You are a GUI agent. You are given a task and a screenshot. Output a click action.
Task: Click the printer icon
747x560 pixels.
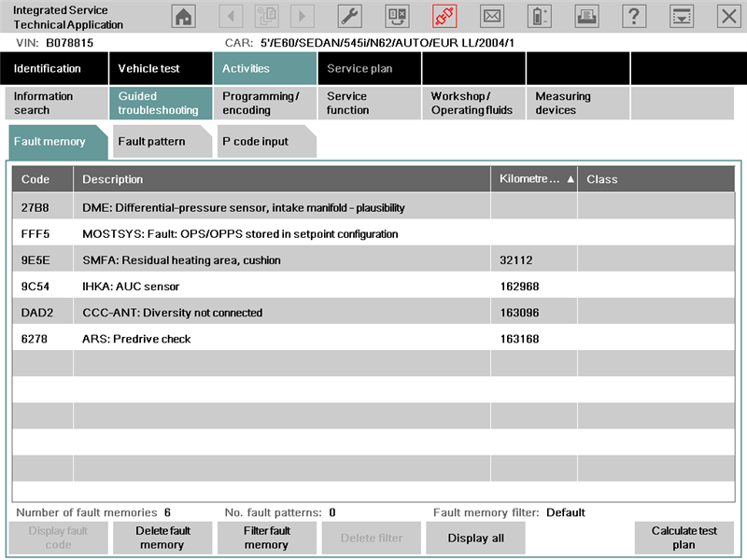click(586, 17)
